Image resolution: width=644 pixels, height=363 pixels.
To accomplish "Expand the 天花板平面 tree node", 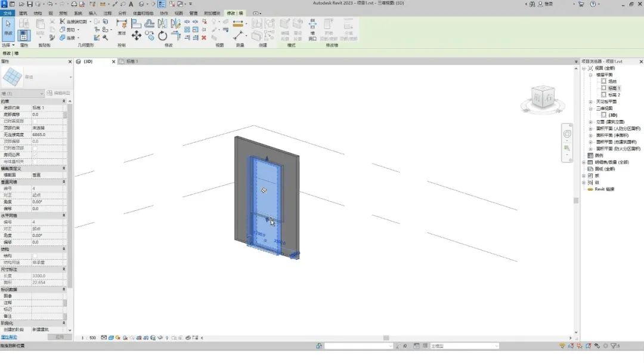I will tap(590, 102).
